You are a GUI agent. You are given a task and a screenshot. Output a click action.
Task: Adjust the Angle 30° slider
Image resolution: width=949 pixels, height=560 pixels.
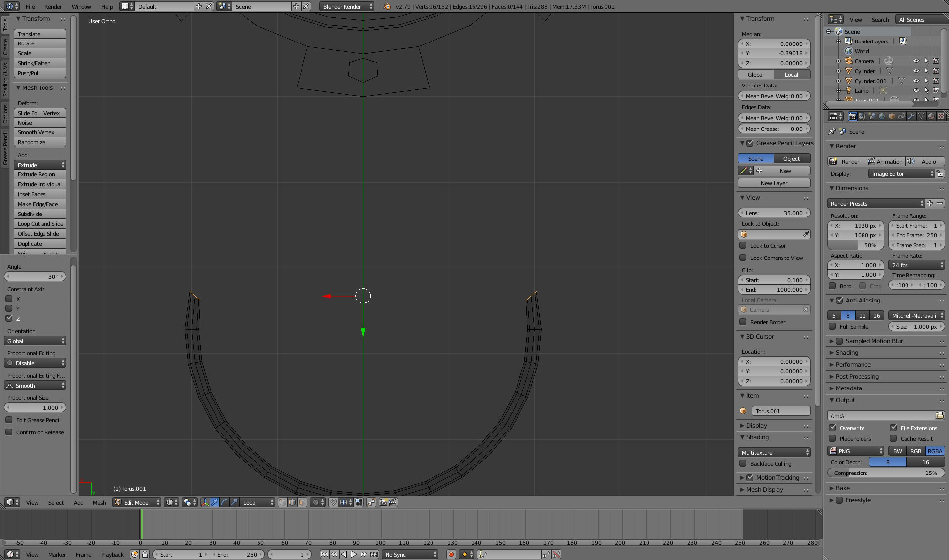tap(35, 276)
